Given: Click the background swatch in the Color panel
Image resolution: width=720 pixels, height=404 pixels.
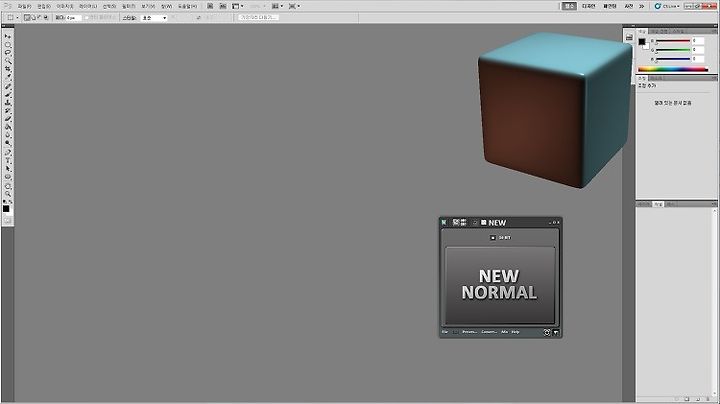Looking at the screenshot, I should [x=647, y=47].
